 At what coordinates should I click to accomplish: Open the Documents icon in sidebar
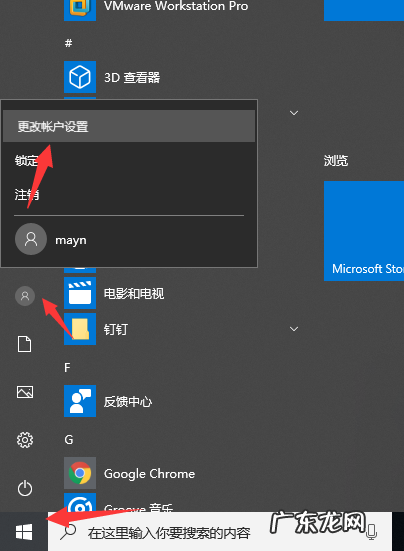pos(25,344)
